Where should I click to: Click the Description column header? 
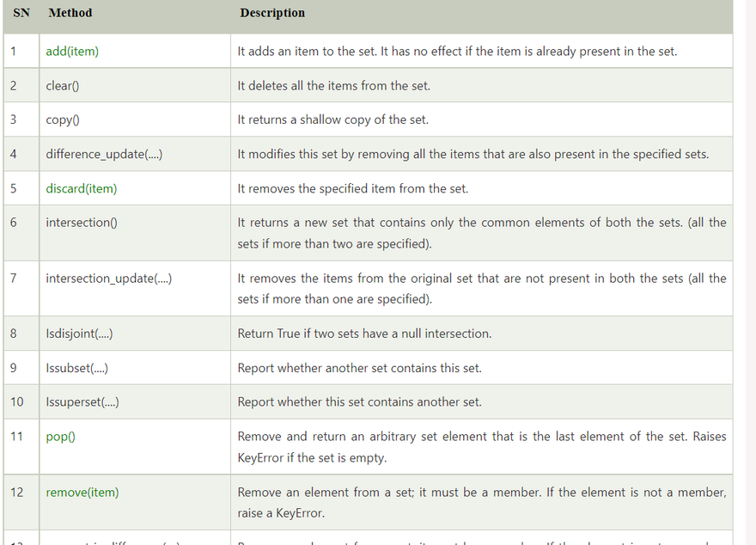tap(272, 13)
